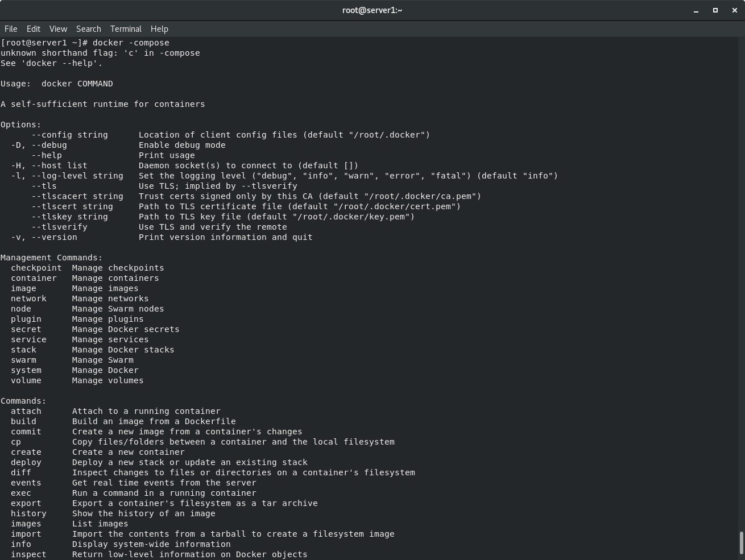The height and width of the screenshot is (560, 745).
Task: Minimize the terminal window
Action: [696, 10]
